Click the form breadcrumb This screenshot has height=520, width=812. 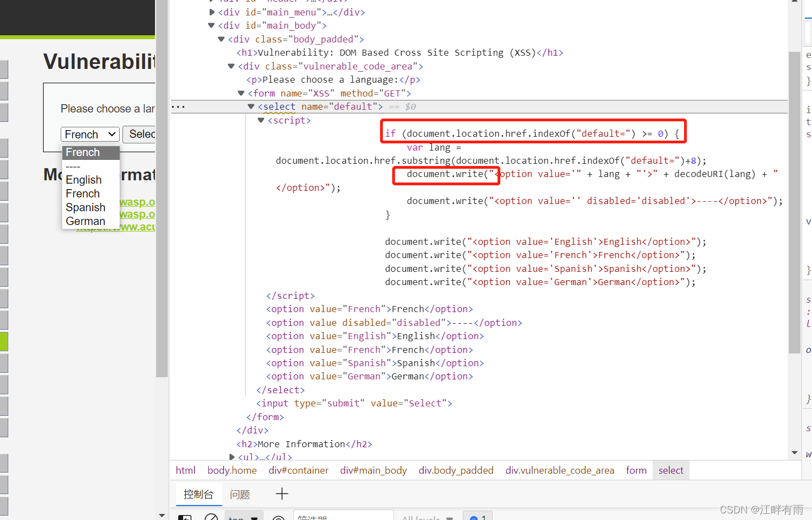point(637,470)
